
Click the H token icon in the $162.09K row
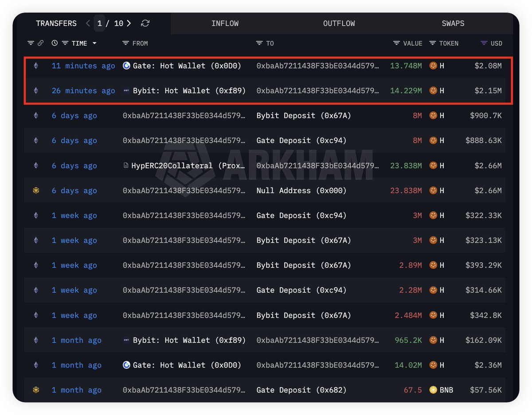tap(433, 340)
